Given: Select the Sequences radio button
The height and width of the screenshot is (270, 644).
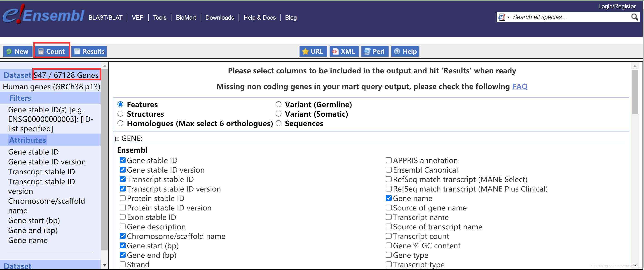Looking at the screenshot, I should (279, 123).
